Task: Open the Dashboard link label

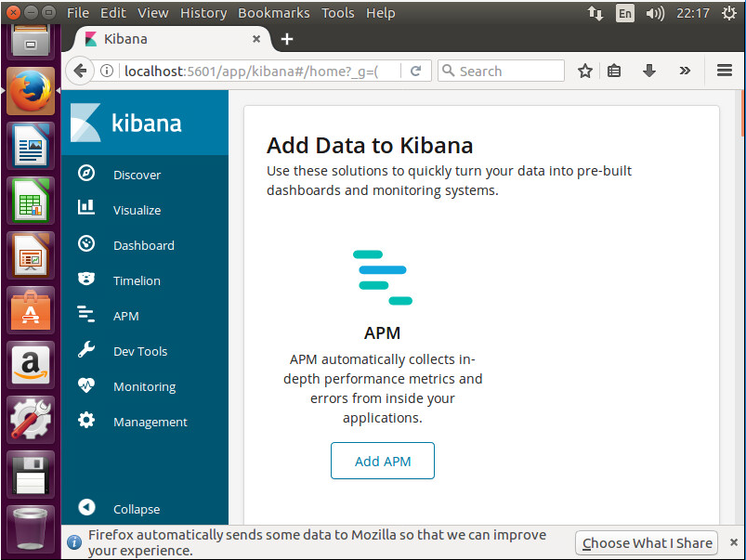Action: tap(144, 245)
